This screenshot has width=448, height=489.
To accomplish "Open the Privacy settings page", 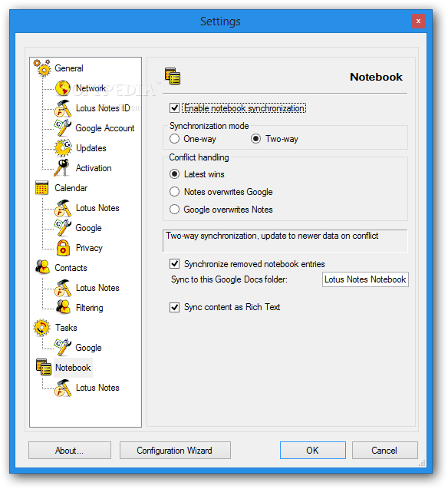I will (x=89, y=248).
